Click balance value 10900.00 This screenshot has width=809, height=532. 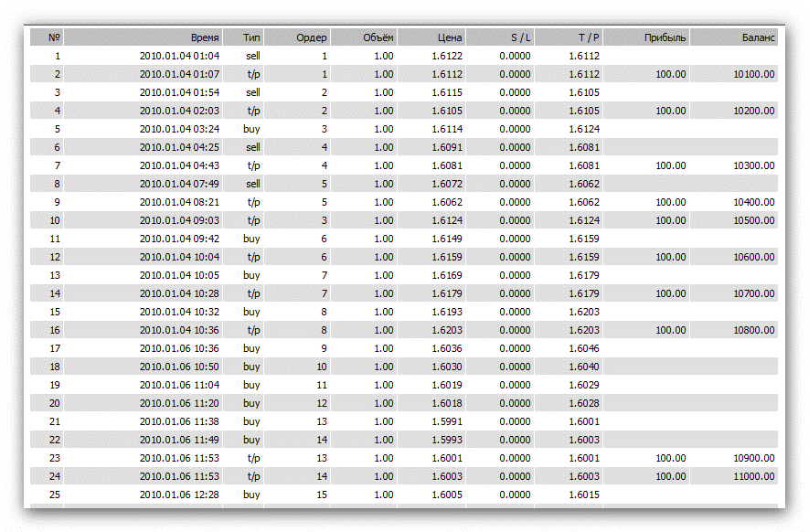[x=754, y=458]
